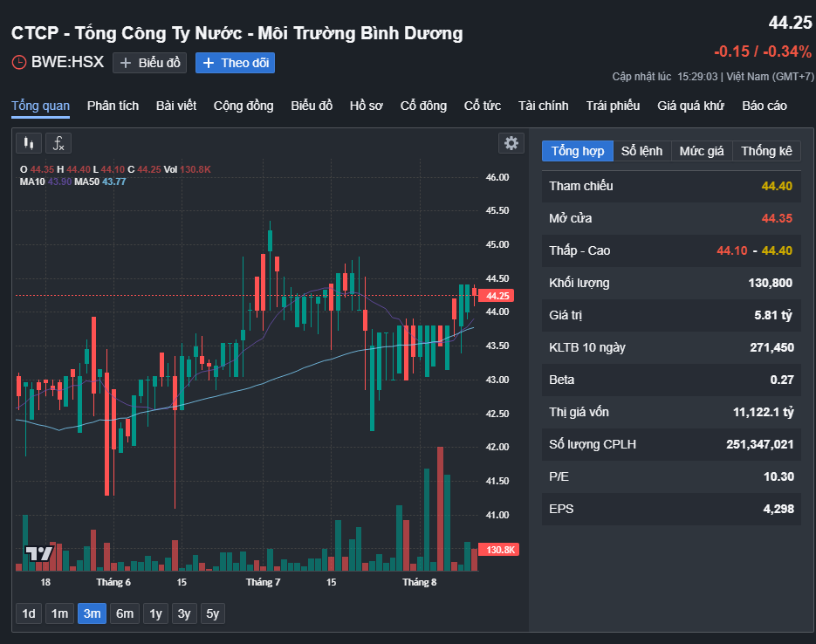Open the Phân tích tab
This screenshot has height=644, width=816.
point(113,106)
